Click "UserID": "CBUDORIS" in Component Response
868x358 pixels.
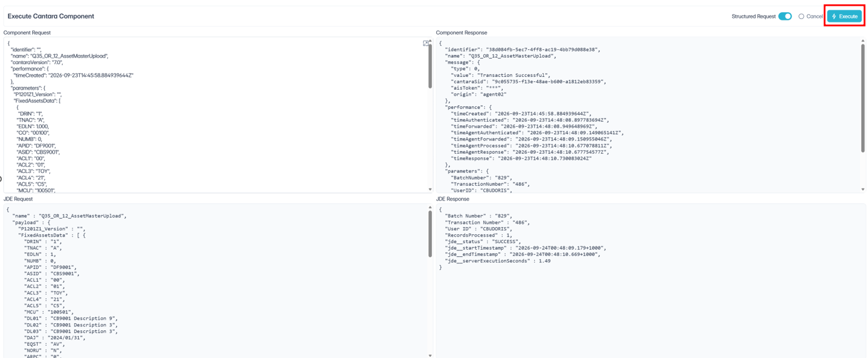pos(481,190)
